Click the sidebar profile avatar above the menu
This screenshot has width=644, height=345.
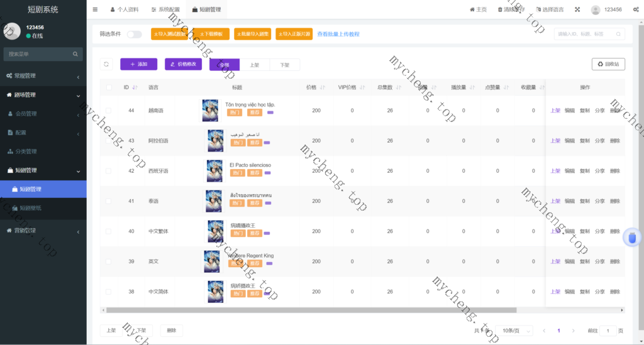tap(12, 31)
